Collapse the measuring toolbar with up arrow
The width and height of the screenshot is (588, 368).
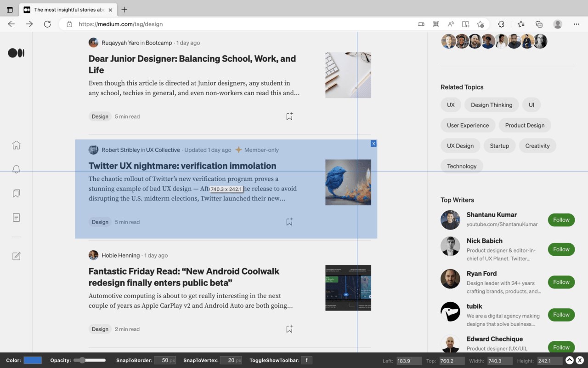(x=570, y=361)
